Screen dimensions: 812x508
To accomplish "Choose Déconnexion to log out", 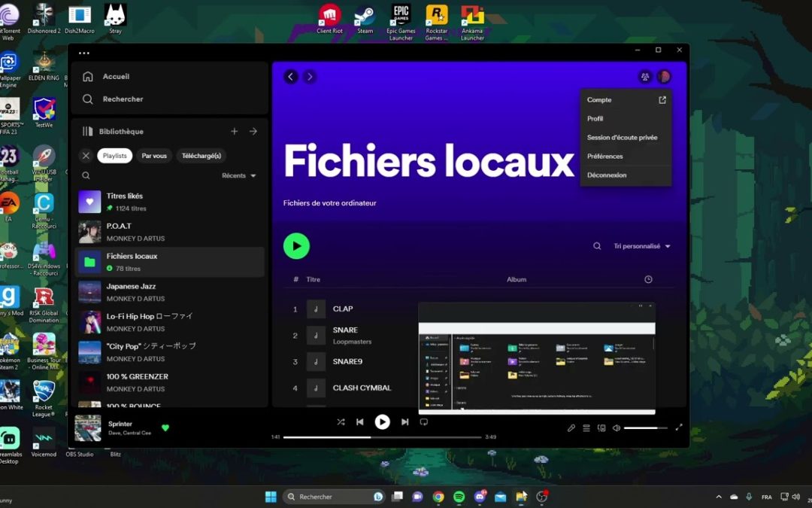I will pyautogui.click(x=626, y=175).
